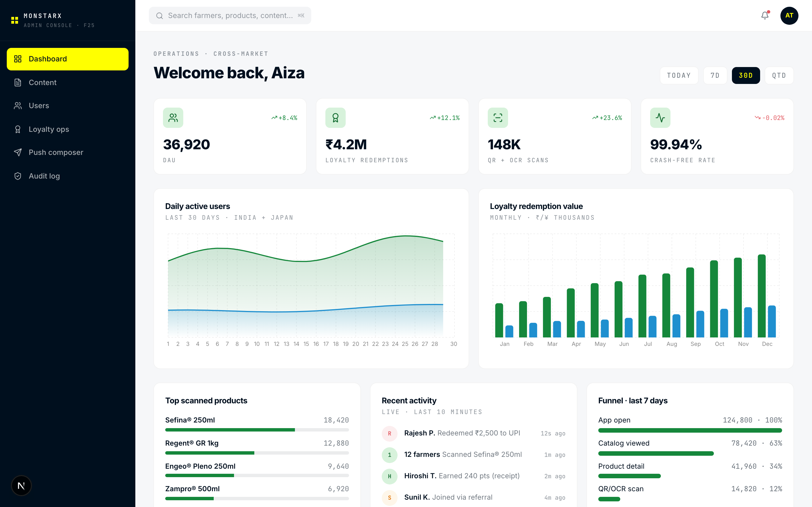Screen dimensions: 812x507
Task: Keep 30D range selected
Action: click(745, 75)
